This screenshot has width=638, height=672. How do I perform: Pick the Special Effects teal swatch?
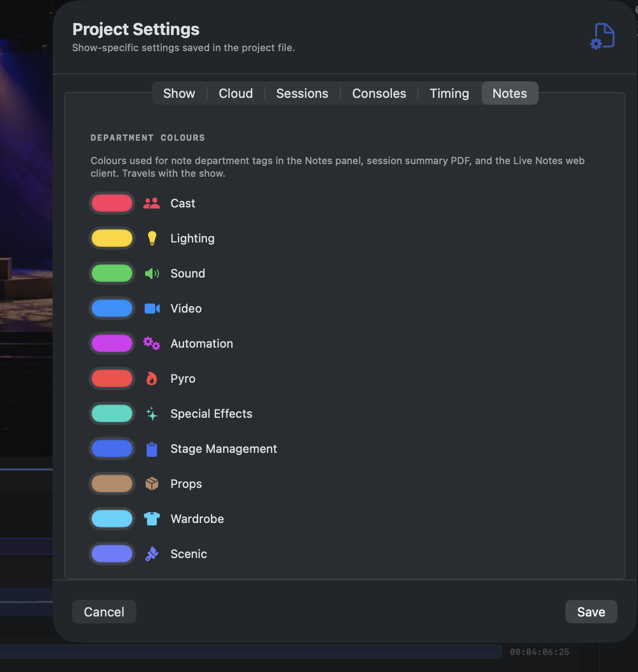112,413
